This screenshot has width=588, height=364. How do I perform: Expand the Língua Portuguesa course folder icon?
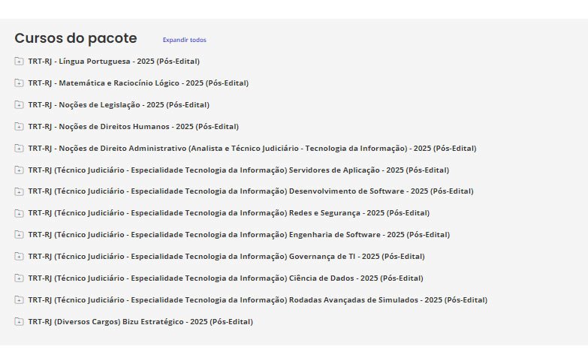pyautogui.click(x=19, y=62)
